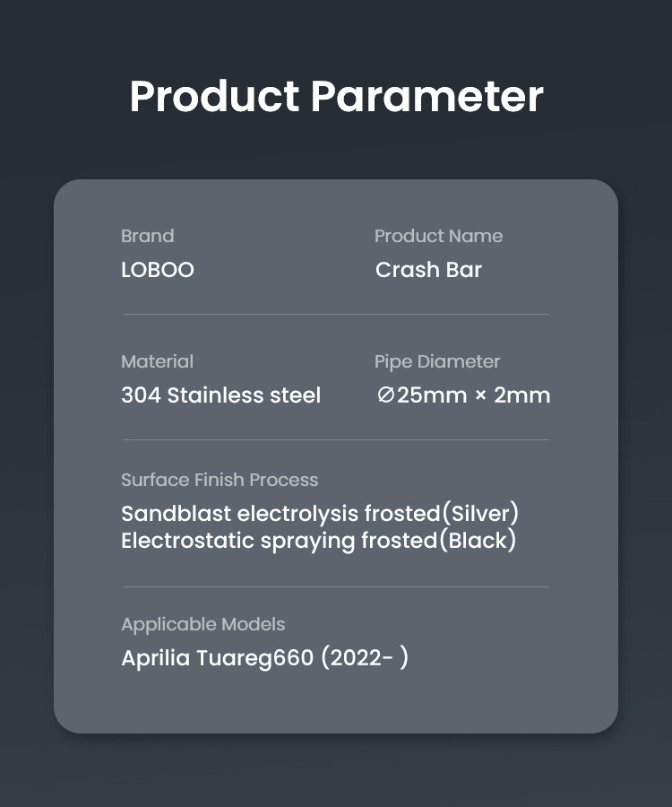Click the Electrostatic spraying frosted line
The image size is (672, 807).
[280, 541]
